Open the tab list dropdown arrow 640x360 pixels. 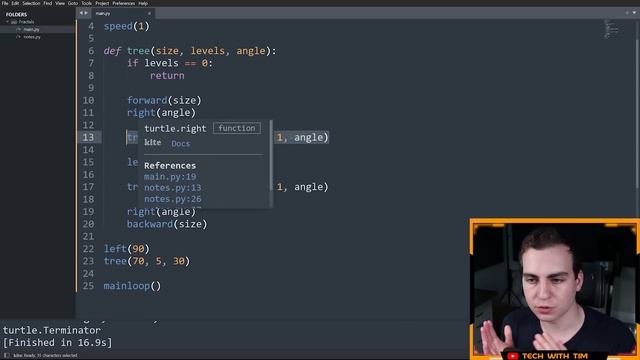[634, 13]
